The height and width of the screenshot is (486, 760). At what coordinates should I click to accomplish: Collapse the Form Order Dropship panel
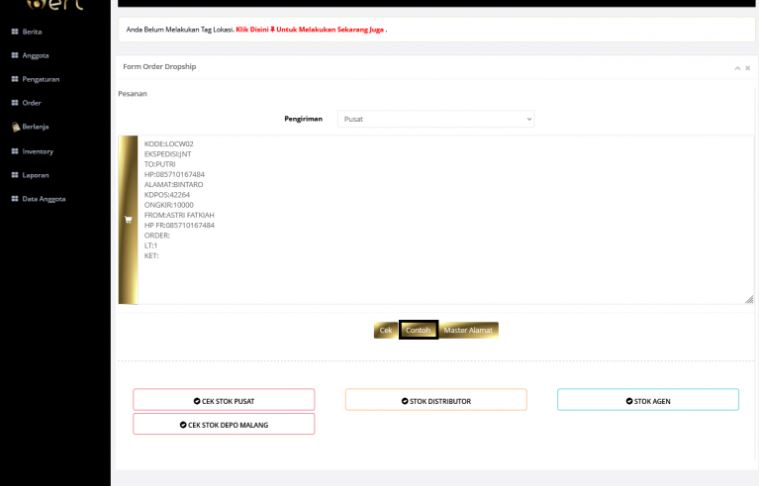(737, 68)
